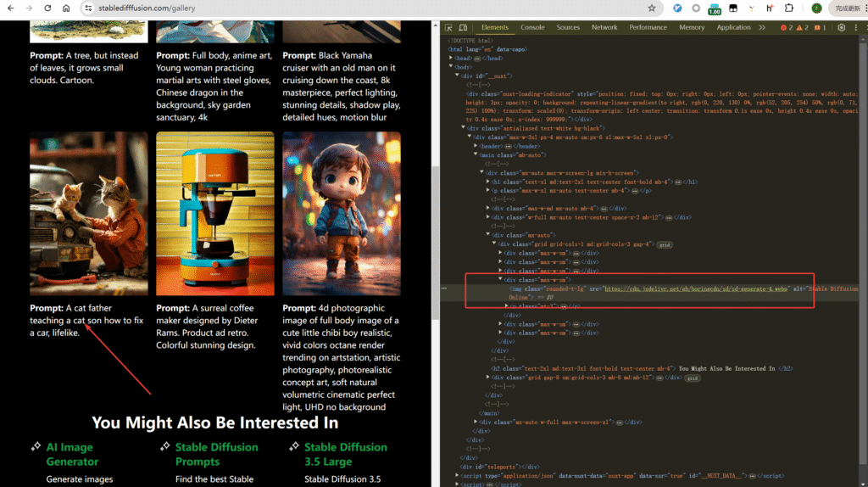The height and width of the screenshot is (487, 868).
Task: Open DevTools settings gear
Action: (842, 27)
